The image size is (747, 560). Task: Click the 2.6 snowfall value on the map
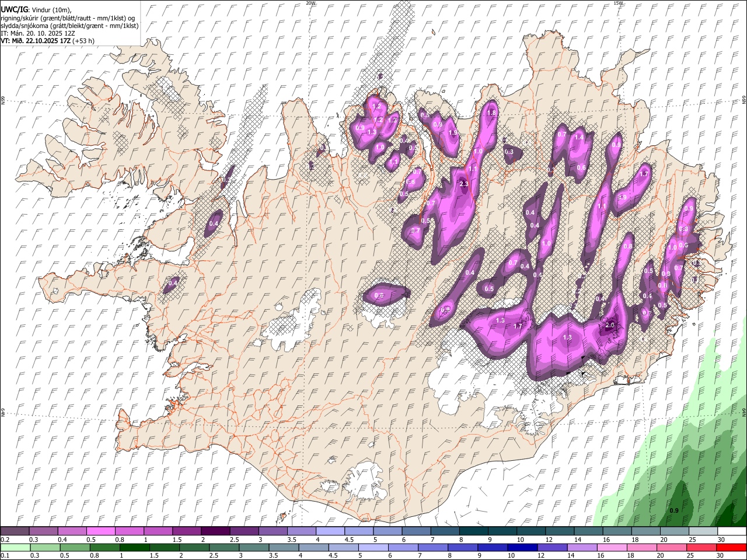click(610, 325)
